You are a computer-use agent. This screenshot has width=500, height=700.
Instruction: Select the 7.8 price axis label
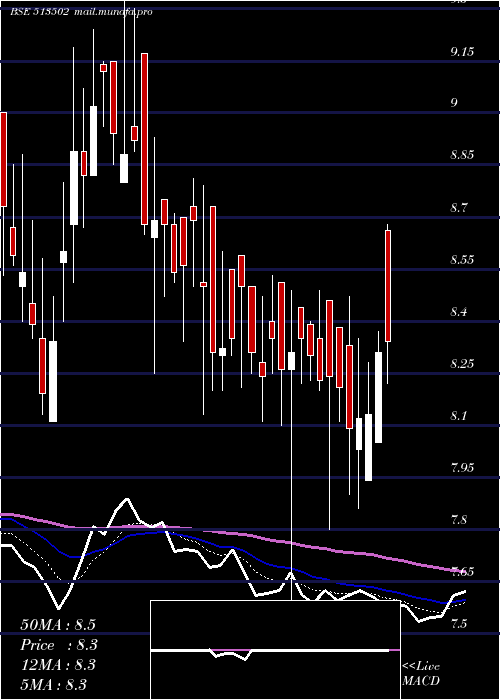coord(459,520)
